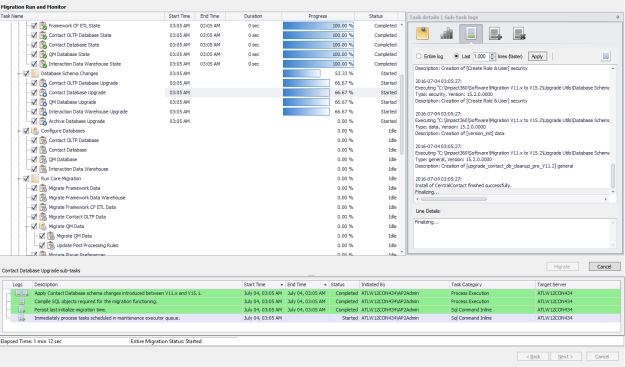Screen dimensions: 625x367
Task: Open the task notes icon in Task details
Action: pyautogui.click(x=423, y=33)
